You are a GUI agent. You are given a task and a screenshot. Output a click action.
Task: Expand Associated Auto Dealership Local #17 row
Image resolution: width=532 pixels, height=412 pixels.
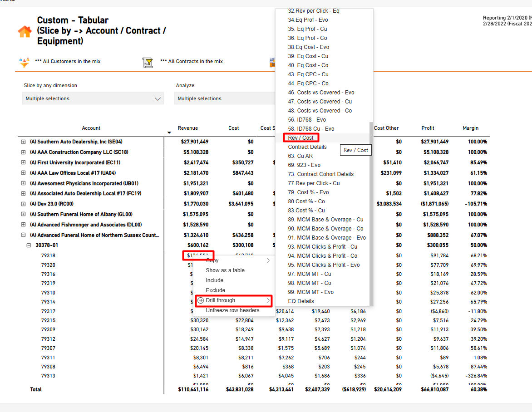(x=23, y=194)
